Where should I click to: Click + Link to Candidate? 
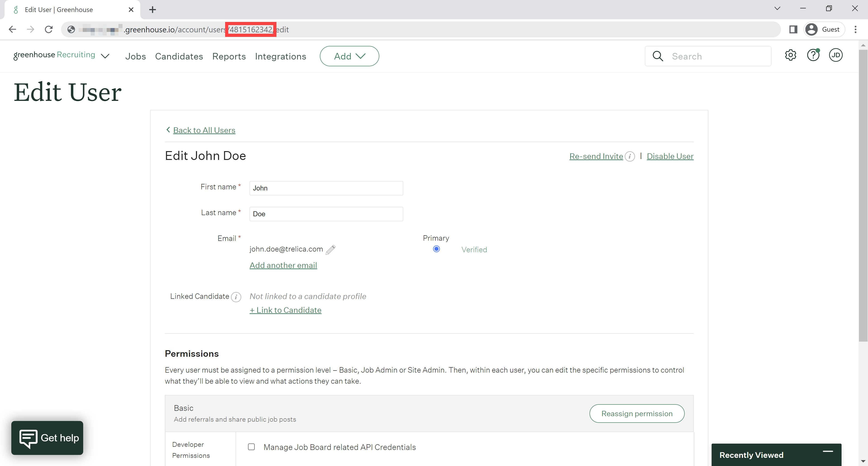285,310
